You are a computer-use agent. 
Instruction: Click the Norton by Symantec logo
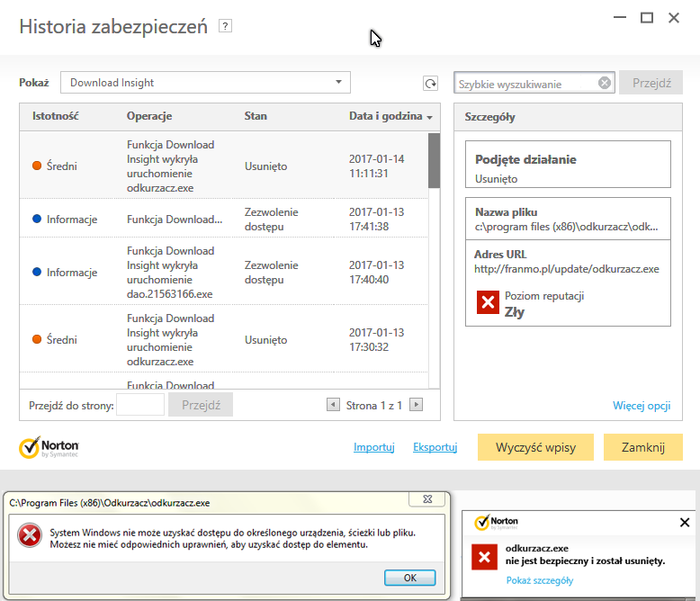49,447
